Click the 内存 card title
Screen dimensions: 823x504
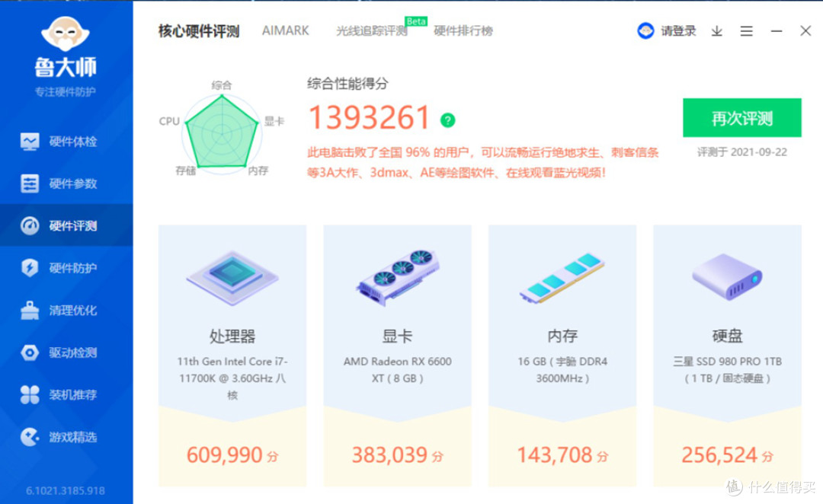point(562,336)
